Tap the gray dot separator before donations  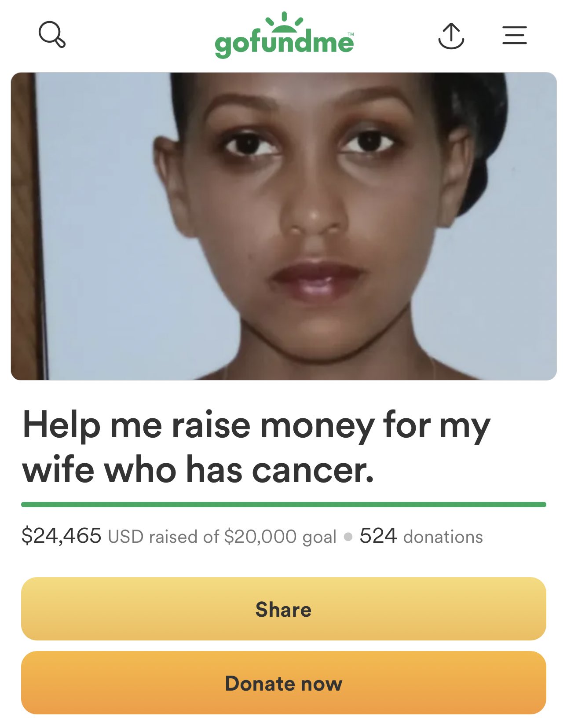coord(348,537)
